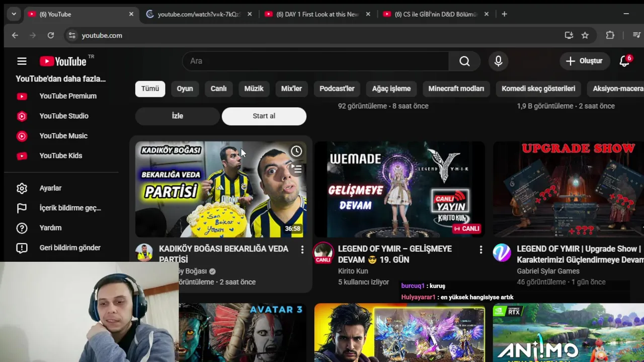Open the Kirito Kun channel name
644x362 pixels.
click(353, 271)
